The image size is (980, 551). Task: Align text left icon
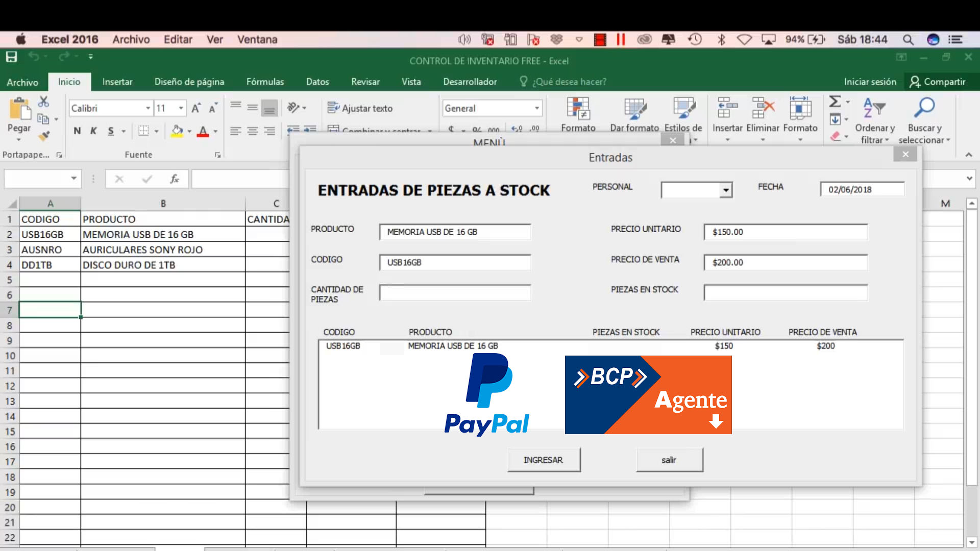[235, 131]
